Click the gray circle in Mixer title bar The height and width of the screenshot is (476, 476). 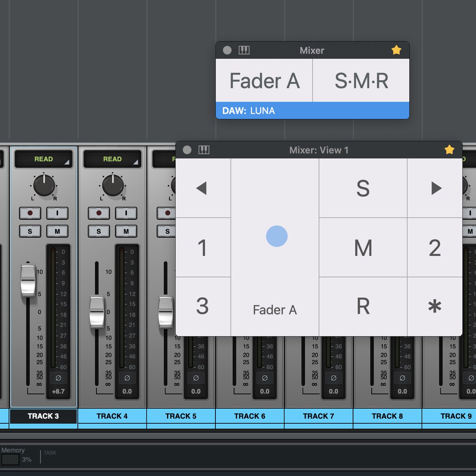click(x=227, y=50)
